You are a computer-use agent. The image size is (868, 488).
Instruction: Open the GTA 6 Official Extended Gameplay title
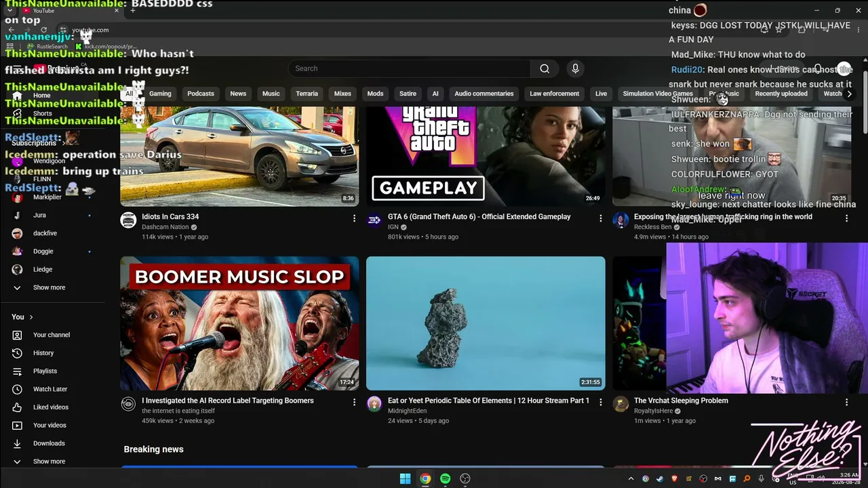pos(479,217)
